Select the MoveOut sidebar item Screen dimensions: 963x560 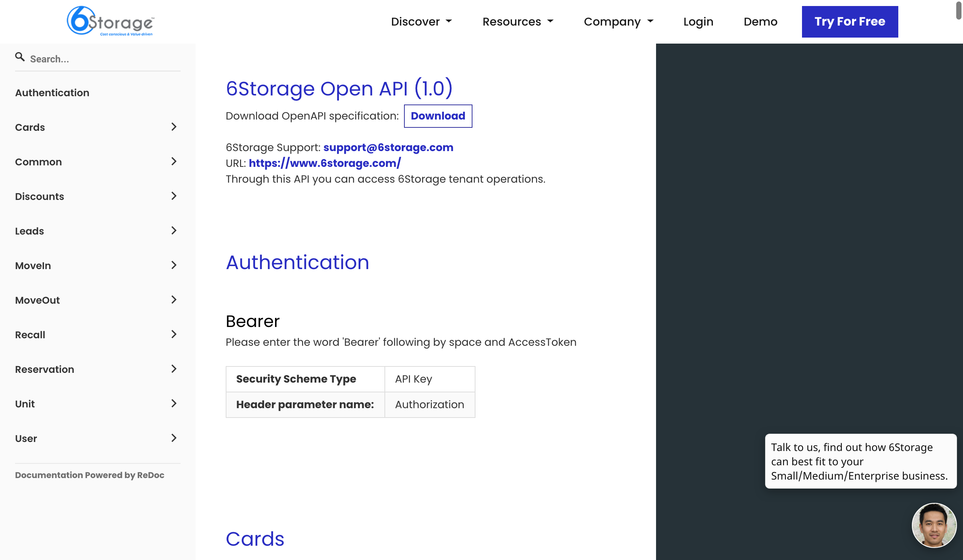coord(97,300)
